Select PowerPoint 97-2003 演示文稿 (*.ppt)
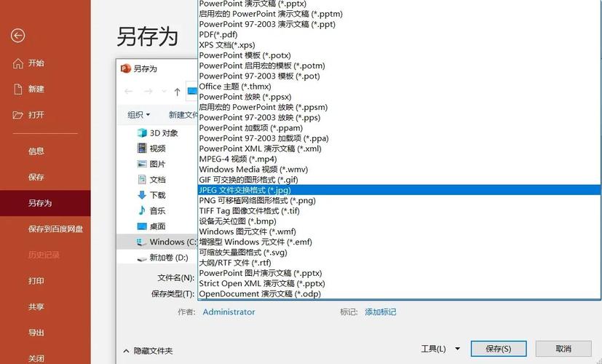The image size is (602, 364). (400, 24)
